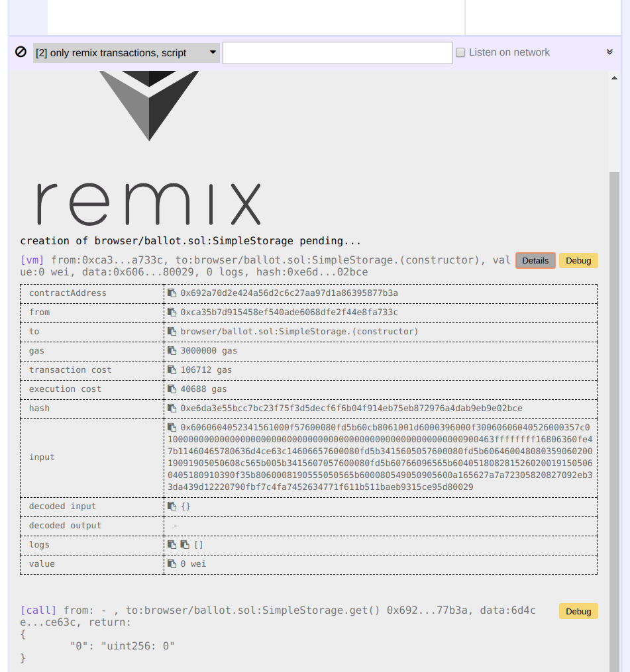Click the '[vm]' transaction log line
The height and width of the screenshot is (672, 630).
point(266,266)
